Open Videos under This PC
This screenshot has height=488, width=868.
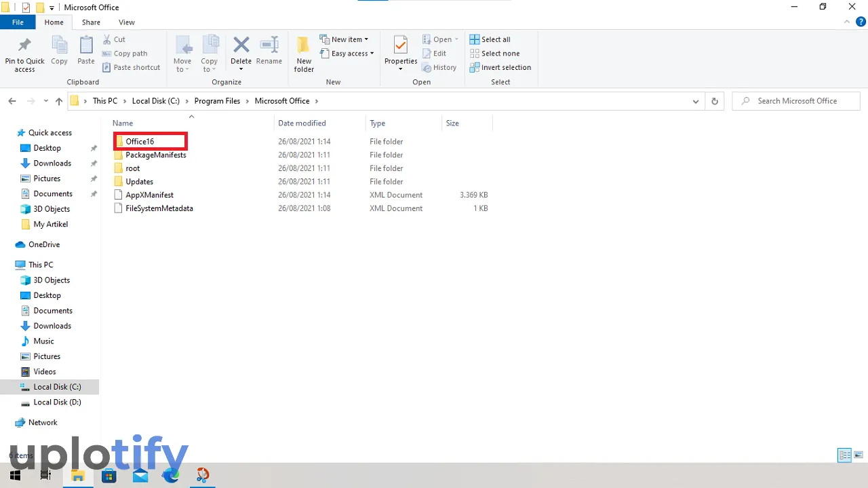pyautogui.click(x=39, y=371)
